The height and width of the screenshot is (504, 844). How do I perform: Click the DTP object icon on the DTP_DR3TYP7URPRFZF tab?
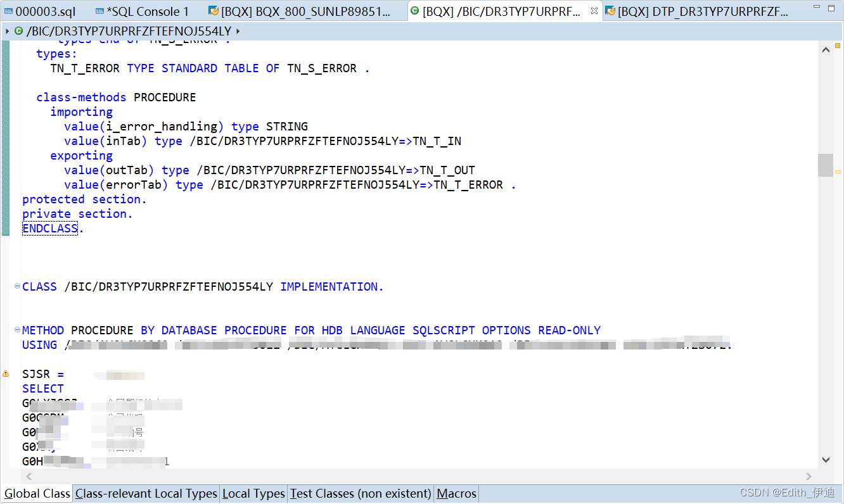[x=611, y=11]
